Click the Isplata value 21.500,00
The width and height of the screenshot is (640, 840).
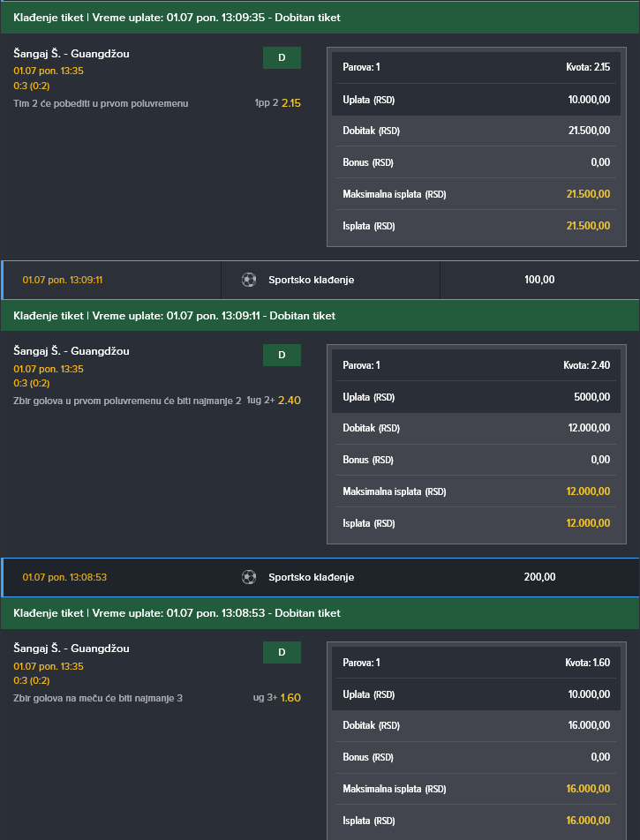click(588, 226)
